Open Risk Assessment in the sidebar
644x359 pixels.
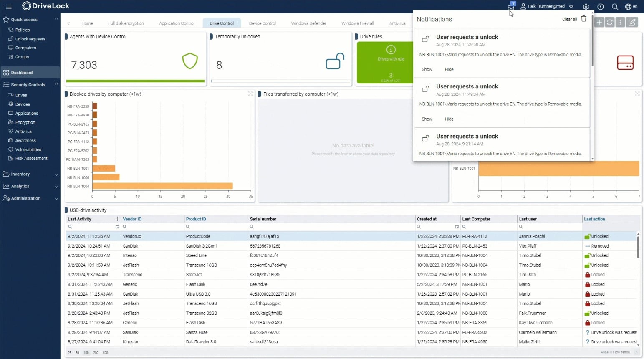pyautogui.click(x=31, y=159)
